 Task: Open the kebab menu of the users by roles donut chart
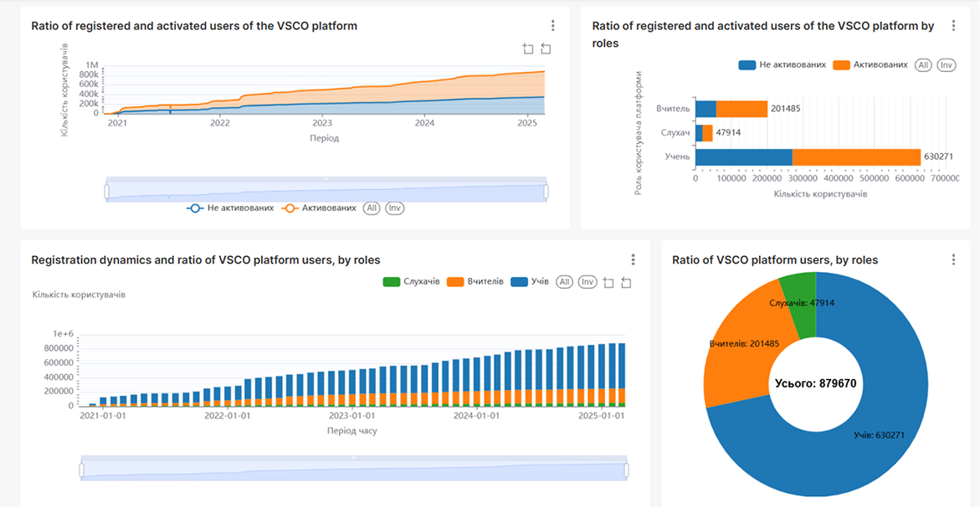[x=953, y=259]
